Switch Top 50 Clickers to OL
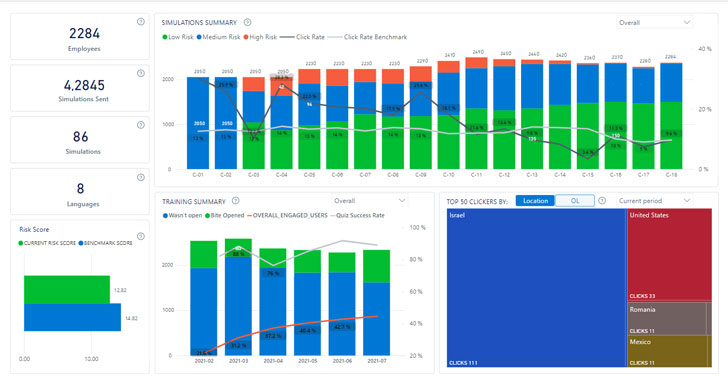Screen dimensions: 728x386 [575, 201]
